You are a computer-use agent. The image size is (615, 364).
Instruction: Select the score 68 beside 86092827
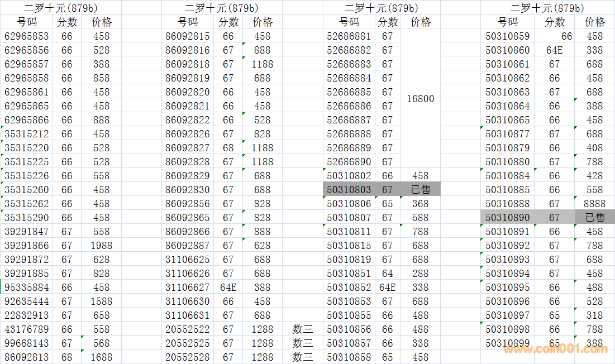coord(228,148)
